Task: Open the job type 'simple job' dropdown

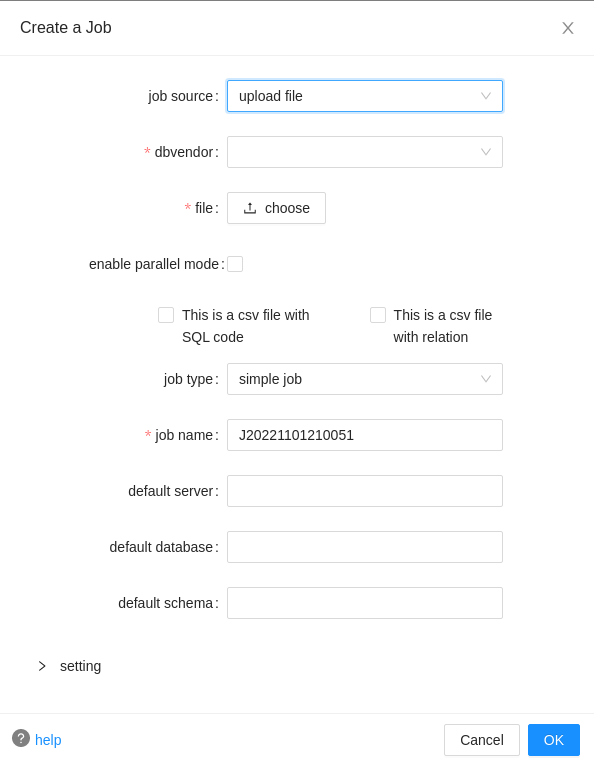Action: tap(365, 379)
